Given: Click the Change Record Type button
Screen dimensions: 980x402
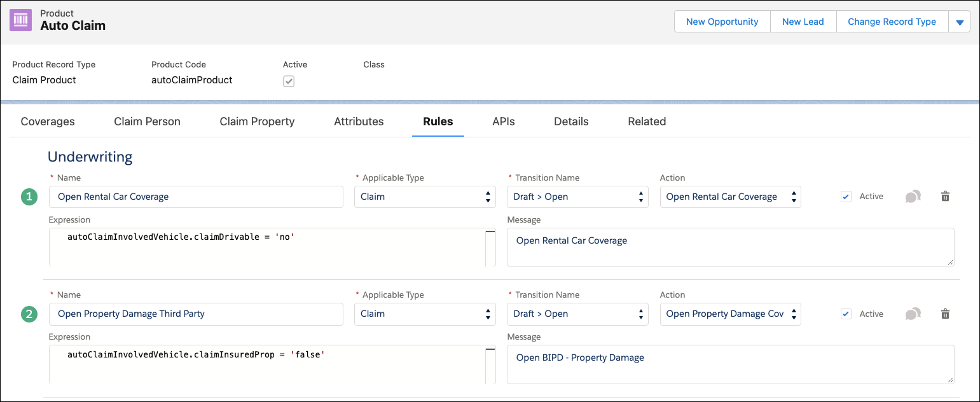Looking at the screenshot, I should (892, 22).
